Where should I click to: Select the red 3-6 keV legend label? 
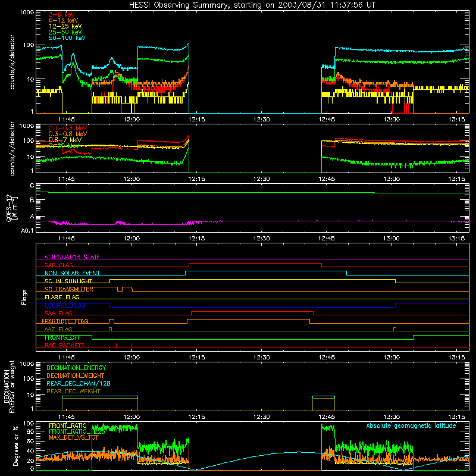point(61,14)
